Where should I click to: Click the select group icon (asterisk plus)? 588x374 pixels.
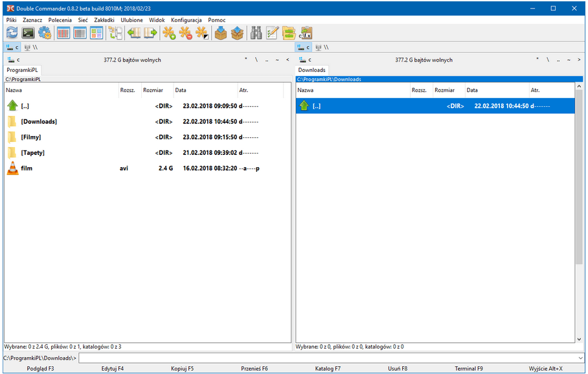[x=169, y=33]
